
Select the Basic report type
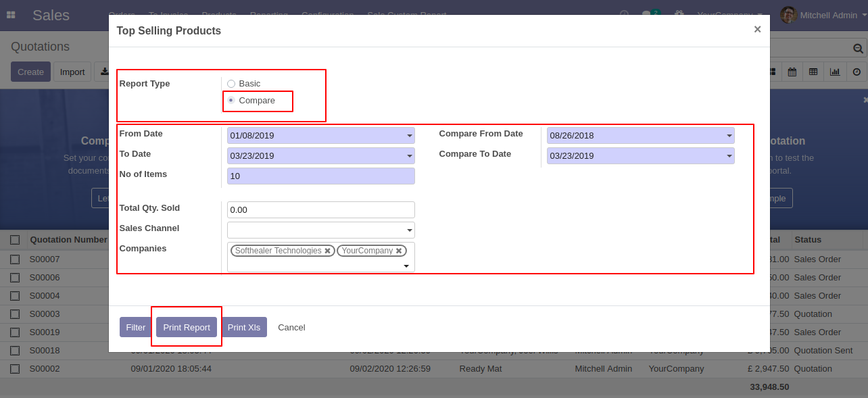click(231, 84)
